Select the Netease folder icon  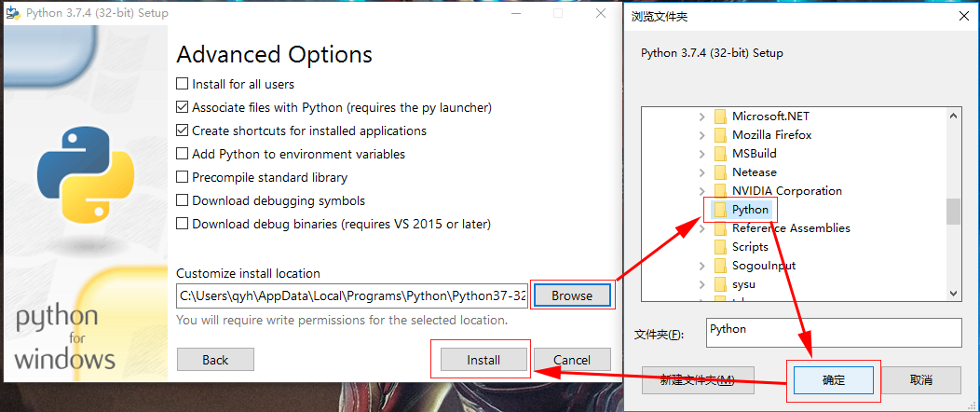(721, 172)
